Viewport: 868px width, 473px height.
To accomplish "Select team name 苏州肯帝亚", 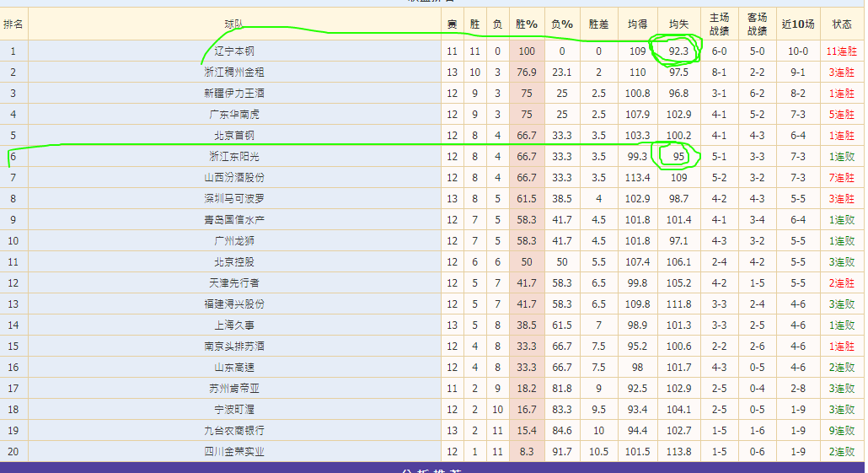I will click(x=234, y=388).
